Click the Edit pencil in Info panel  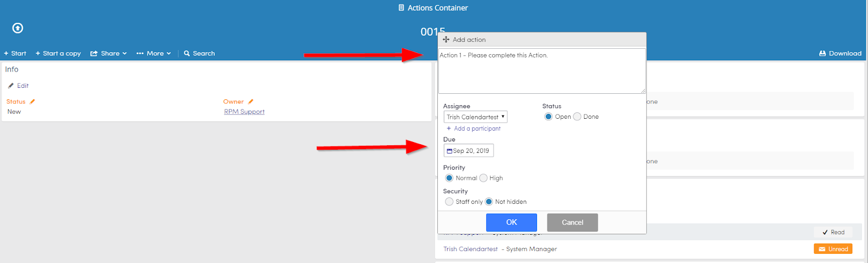[x=11, y=86]
